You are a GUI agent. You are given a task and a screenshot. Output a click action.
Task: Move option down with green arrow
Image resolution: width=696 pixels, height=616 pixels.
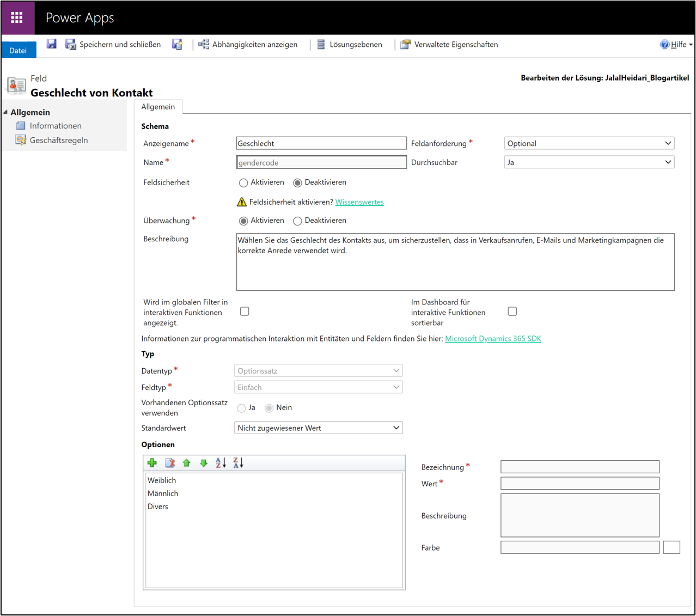point(204,463)
